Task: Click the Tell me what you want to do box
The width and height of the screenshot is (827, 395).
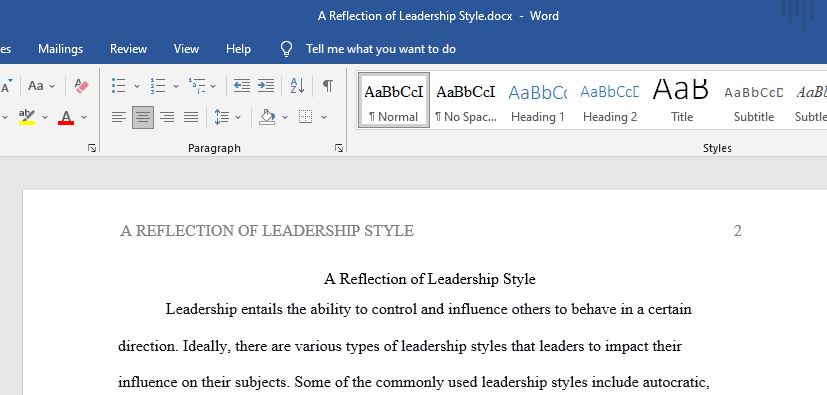Action: [x=381, y=49]
